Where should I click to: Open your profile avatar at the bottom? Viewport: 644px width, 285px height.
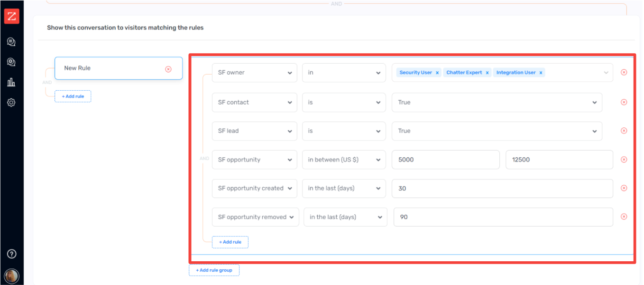(x=11, y=276)
